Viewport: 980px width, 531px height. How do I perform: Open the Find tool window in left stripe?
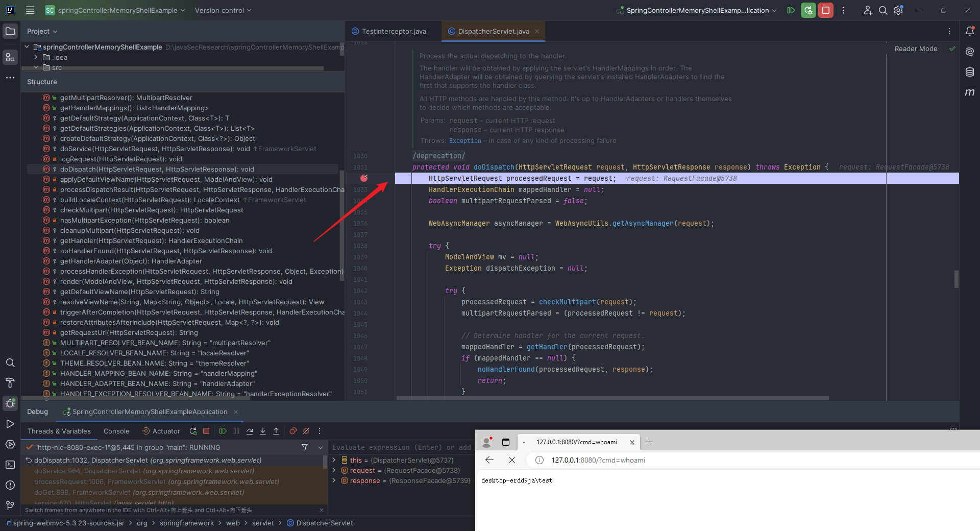point(10,363)
